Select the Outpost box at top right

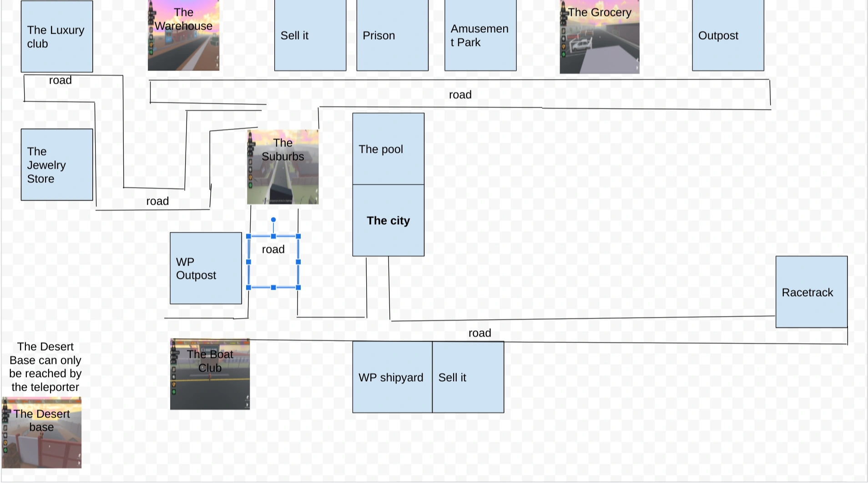(727, 35)
